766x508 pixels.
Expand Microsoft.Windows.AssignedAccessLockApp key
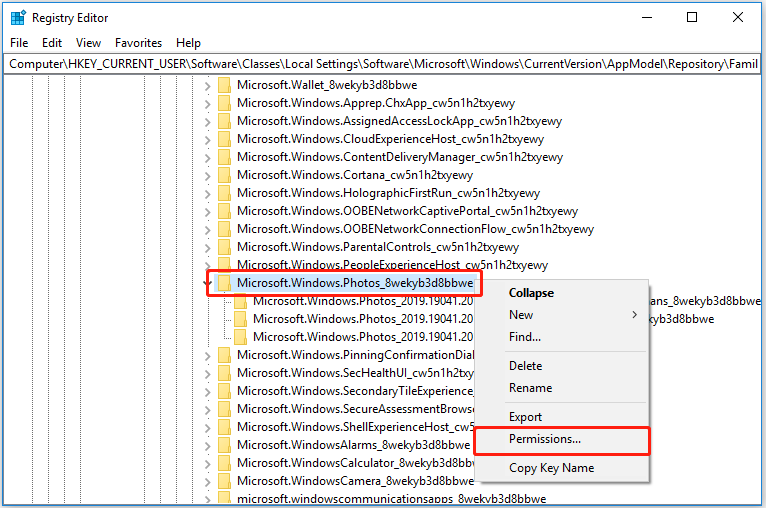(208, 123)
